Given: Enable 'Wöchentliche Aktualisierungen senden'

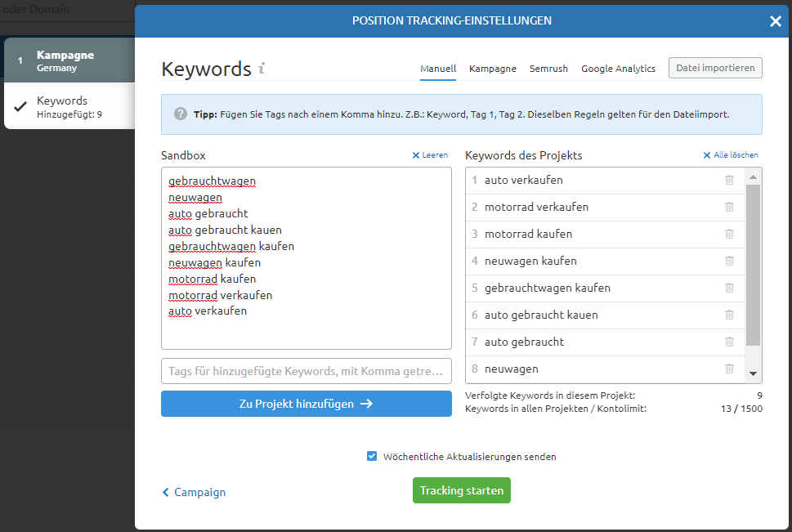Looking at the screenshot, I should coord(372,457).
